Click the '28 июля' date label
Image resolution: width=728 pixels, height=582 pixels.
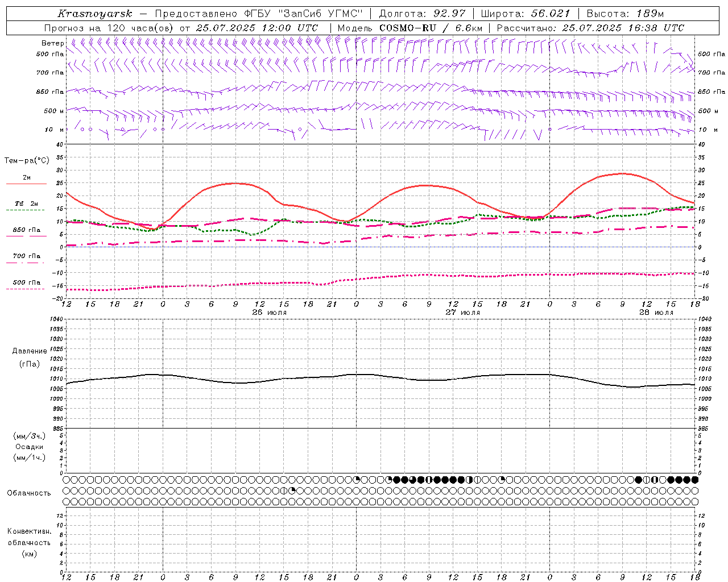click(x=656, y=313)
